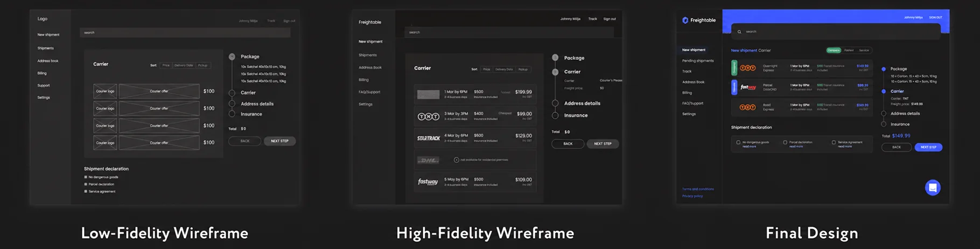Click Address details step dot in Final Design
This screenshot has width=980, height=249.
click(x=884, y=114)
